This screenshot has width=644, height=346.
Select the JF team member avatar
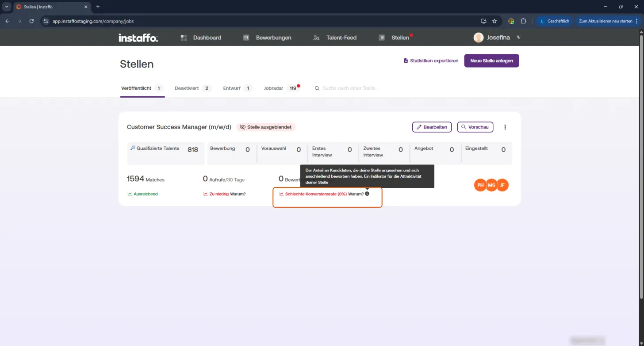click(502, 185)
